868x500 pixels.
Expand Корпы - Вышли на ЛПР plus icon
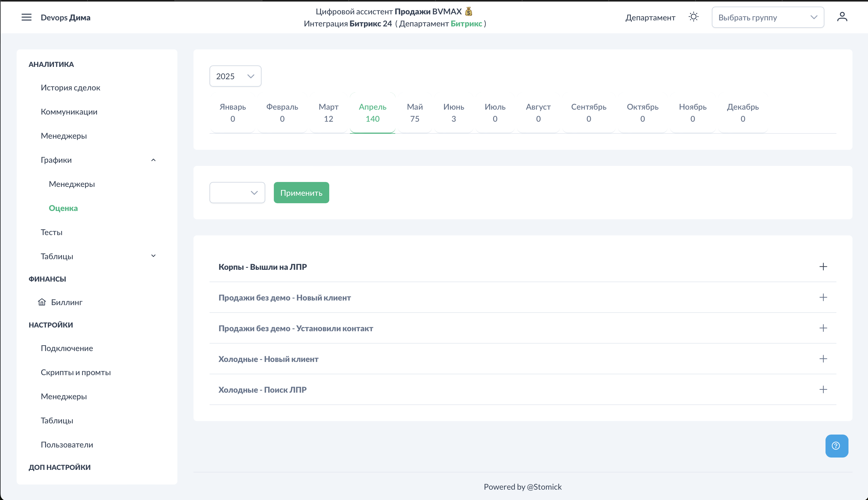coord(823,267)
